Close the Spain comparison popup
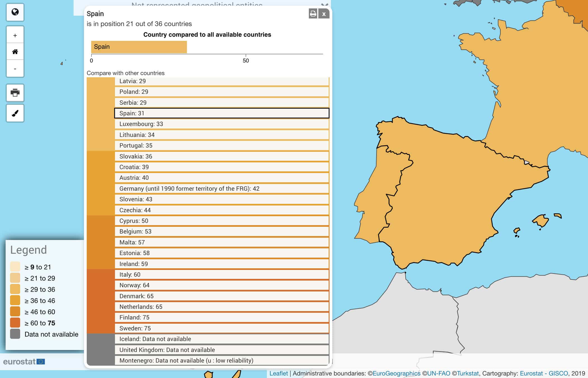Viewport: 588px width, 378px height. (324, 14)
